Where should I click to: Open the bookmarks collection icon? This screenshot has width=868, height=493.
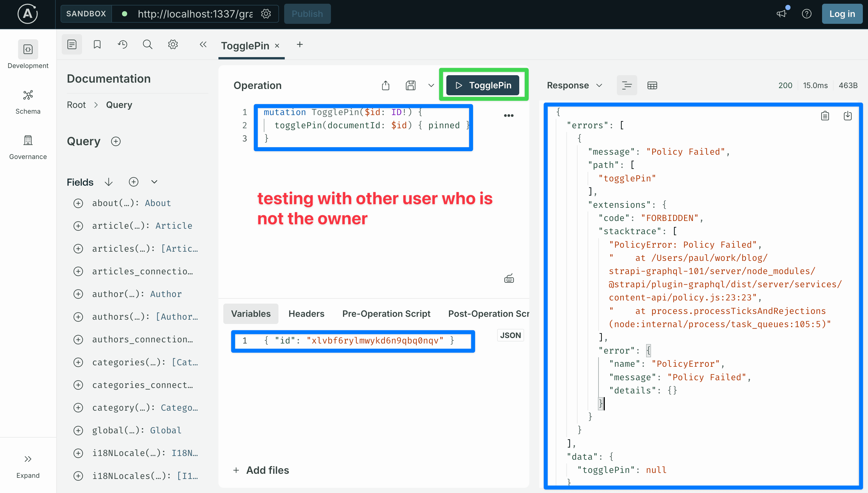tap(97, 44)
